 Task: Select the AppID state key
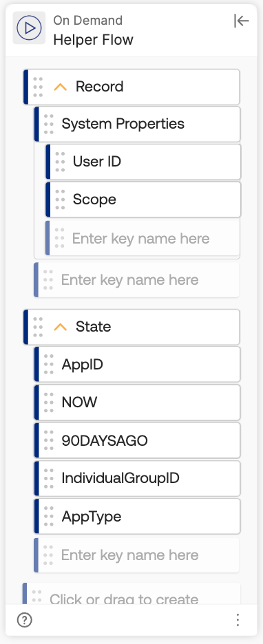137,364
